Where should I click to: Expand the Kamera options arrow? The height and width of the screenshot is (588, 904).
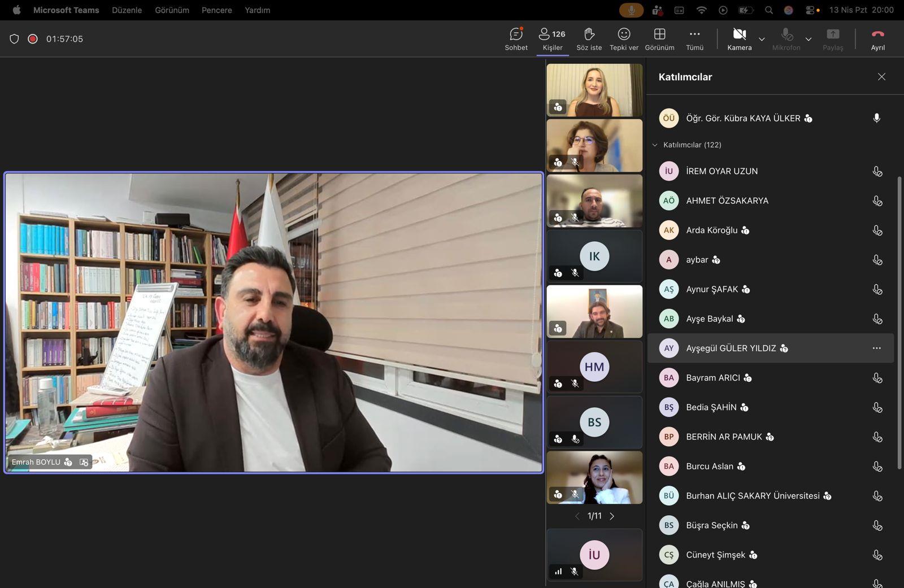762,39
